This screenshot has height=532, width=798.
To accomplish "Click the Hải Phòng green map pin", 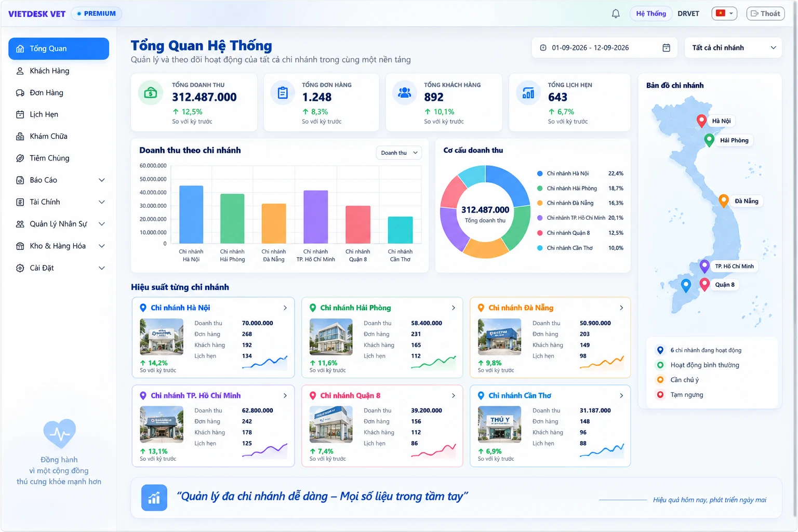I will [709, 140].
